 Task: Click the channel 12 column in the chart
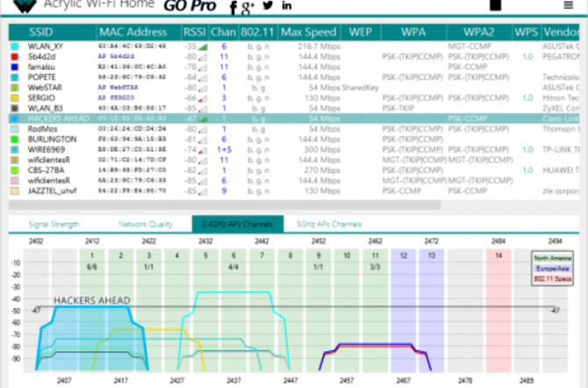click(403, 310)
